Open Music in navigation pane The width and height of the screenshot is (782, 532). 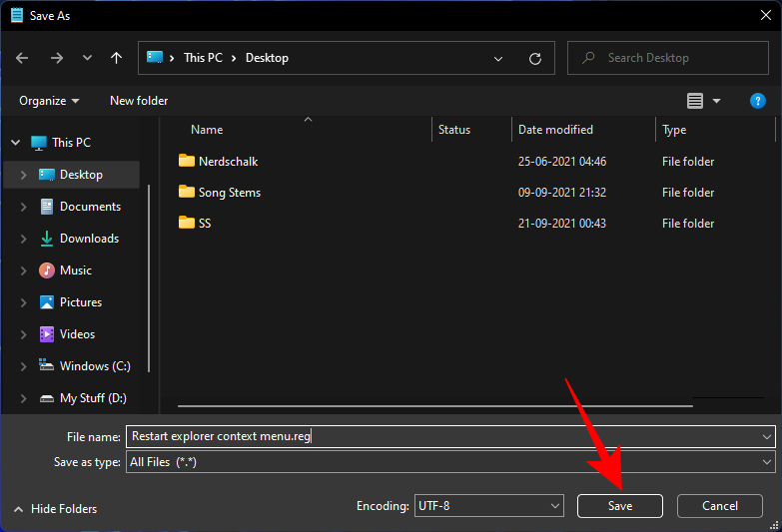click(75, 270)
